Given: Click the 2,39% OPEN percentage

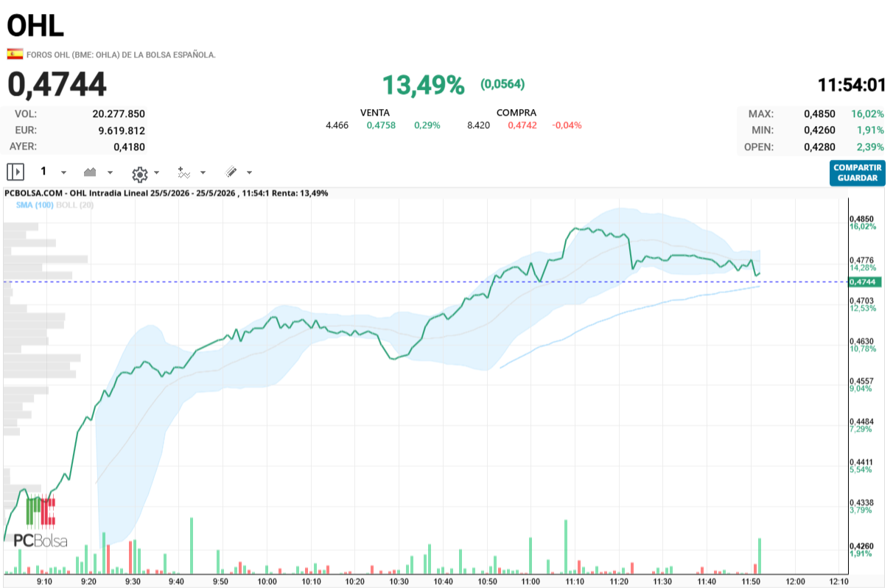Looking at the screenshot, I should pos(871,147).
